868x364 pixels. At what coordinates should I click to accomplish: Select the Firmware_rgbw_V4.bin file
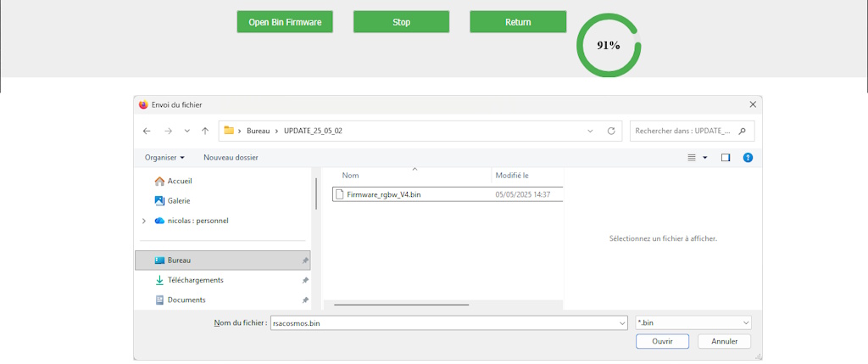point(384,194)
